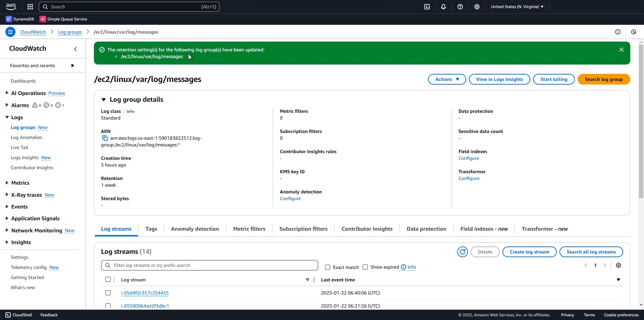Dismiss the green retention updated banner
The width and height of the screenshot is (644, 320).
pos(622,50)
